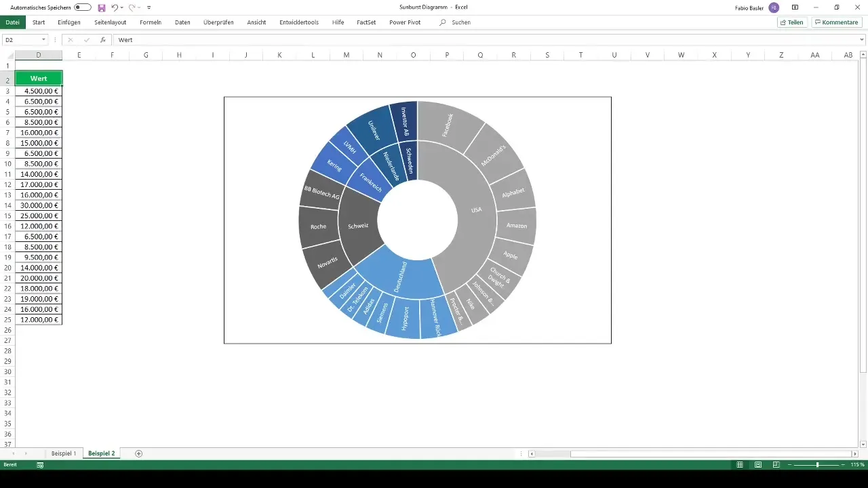This screenshot has height=488, width=868.
Task: Click the previous sheet navigation arrow
Action: [12, 453]
